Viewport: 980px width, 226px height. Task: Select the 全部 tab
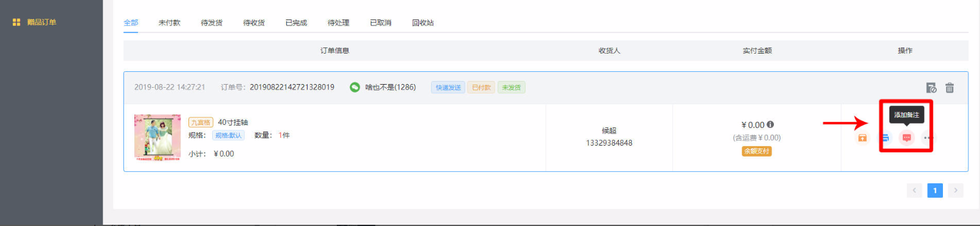pyautogui.click(x=131, y=23)
